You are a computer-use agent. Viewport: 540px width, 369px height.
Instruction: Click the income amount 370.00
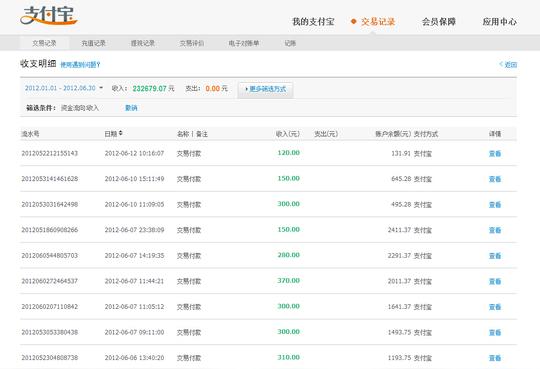coord(289,280)
